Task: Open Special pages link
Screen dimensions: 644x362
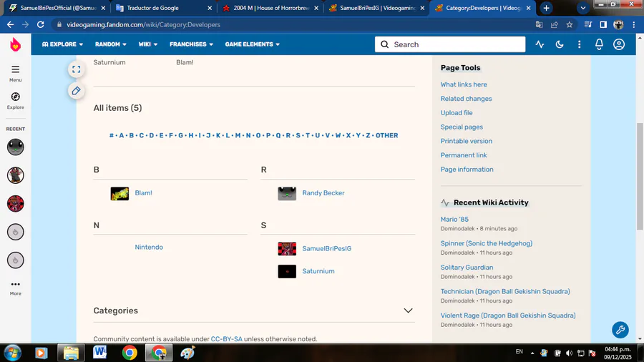Action: tap(462, 127)
